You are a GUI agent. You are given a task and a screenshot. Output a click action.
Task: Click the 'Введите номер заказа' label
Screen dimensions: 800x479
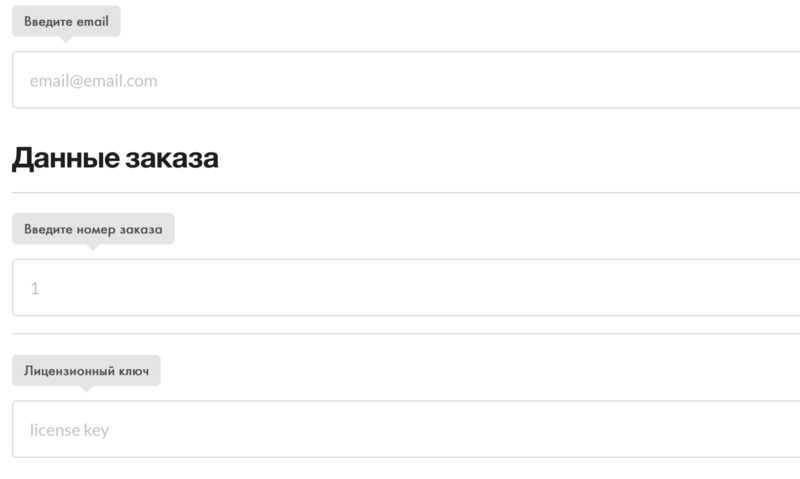[x=93, y=229]
